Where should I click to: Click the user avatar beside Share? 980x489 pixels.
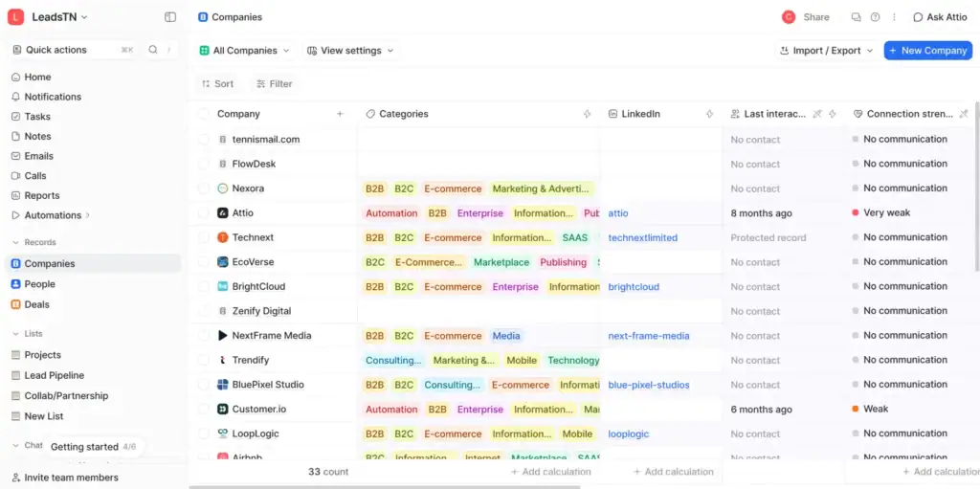pos(789,17)
